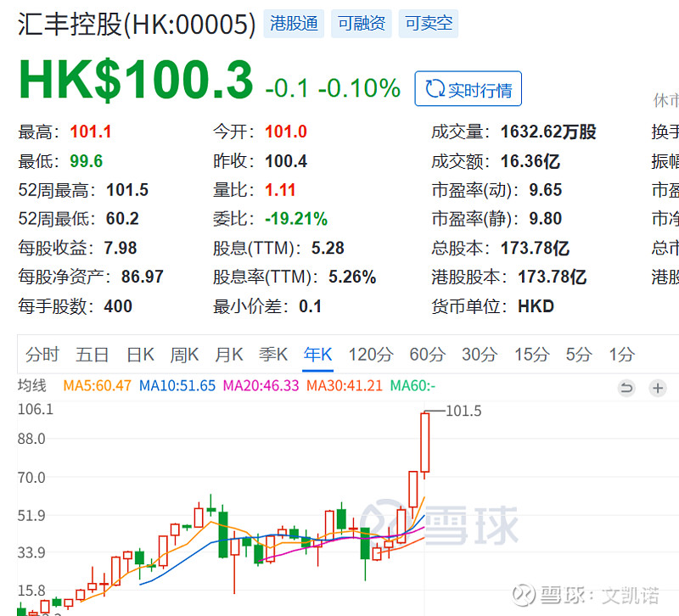Click the plus zoom icon above the chart
Viewport: 679px width, 616px height.
[657, 388]
